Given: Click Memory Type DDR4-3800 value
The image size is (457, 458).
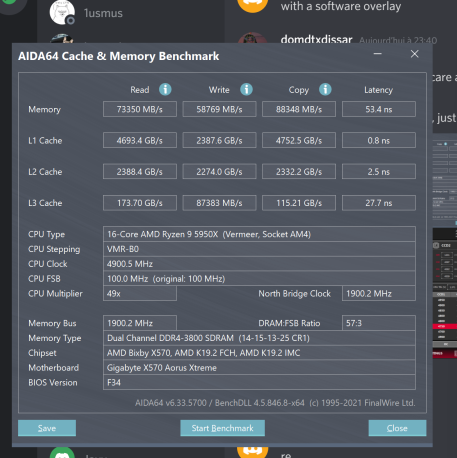Looking at the screenshot, I should click(259, 338).
